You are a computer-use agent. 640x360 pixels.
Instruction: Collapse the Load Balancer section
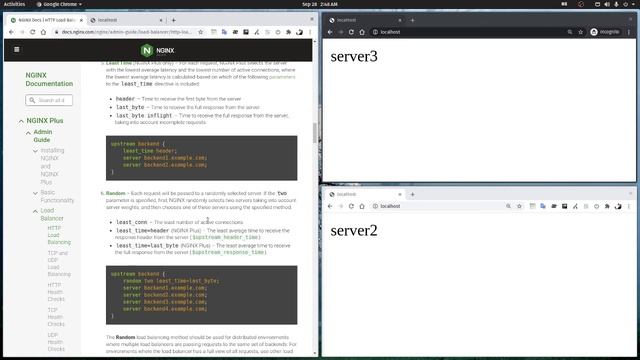click(36, 211)
